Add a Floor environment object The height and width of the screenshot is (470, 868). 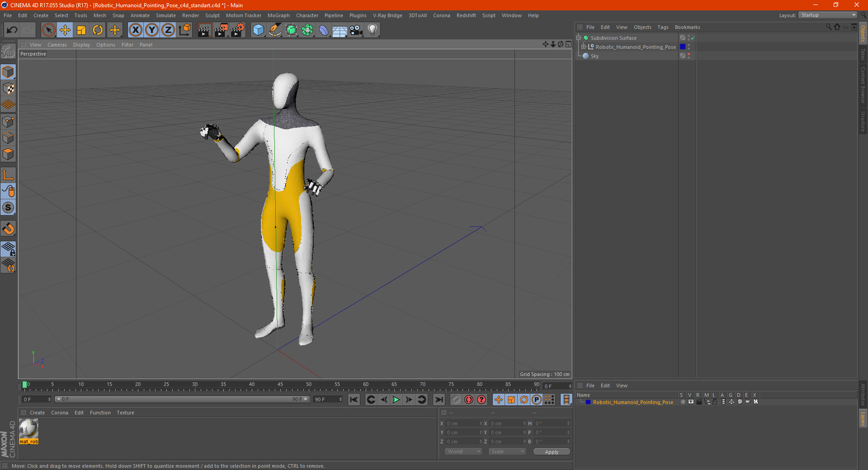tap(340, 30)
